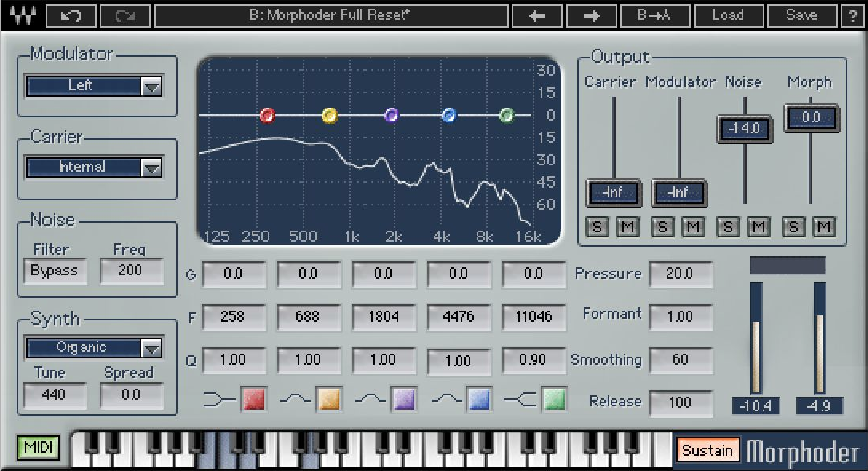The image size is (868, 471).
Task: Toggle the orange band enable button
Action: click(329, 399)
